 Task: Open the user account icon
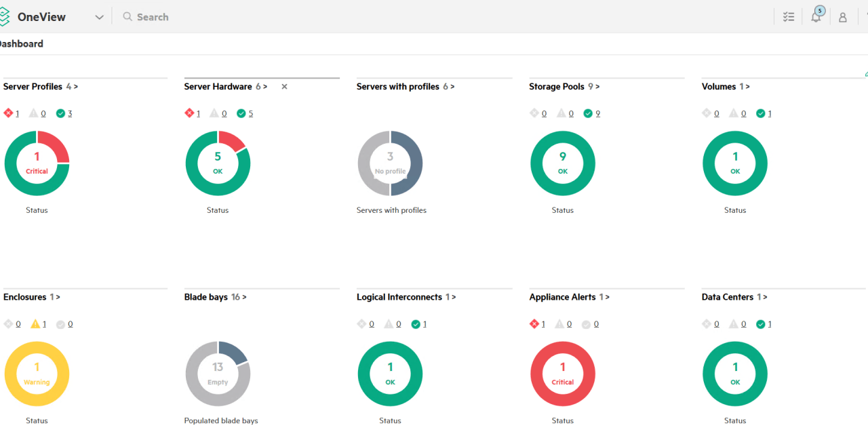point(843,16)
